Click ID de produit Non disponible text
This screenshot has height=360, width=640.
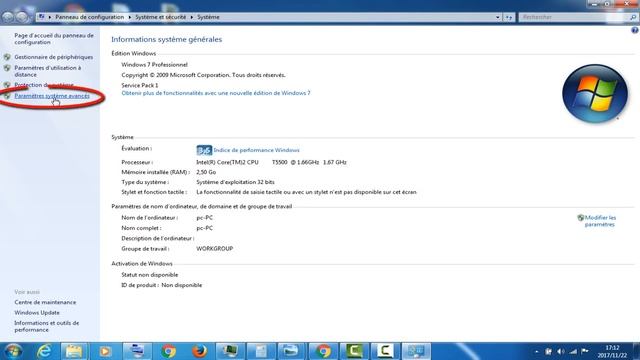pyautogui.click(x=162, y=285)
